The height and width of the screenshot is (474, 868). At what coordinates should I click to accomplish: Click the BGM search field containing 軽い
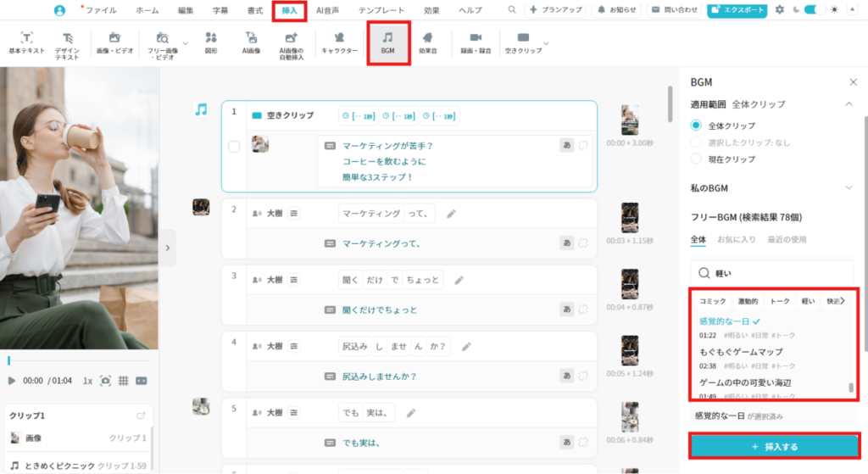click(x=771, y=273)
